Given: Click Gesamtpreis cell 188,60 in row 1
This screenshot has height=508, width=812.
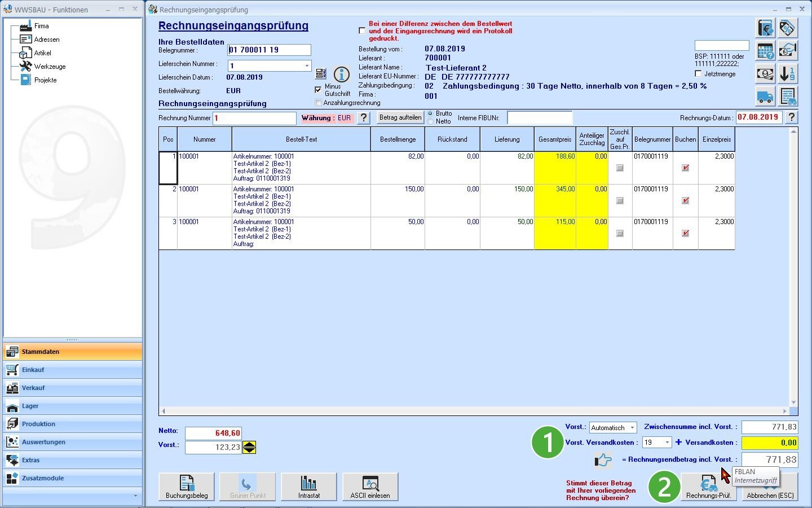Looking at the screenshot, I should click(x=555, y=168).
